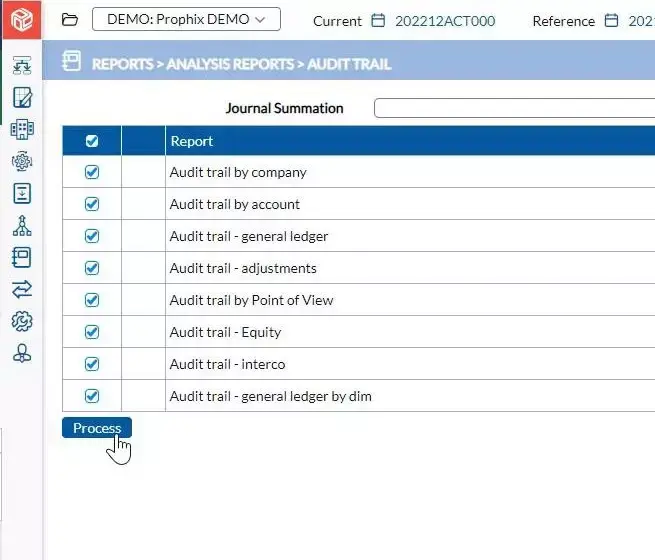Open the companies building icon in sidebar

tap(21, 129)
